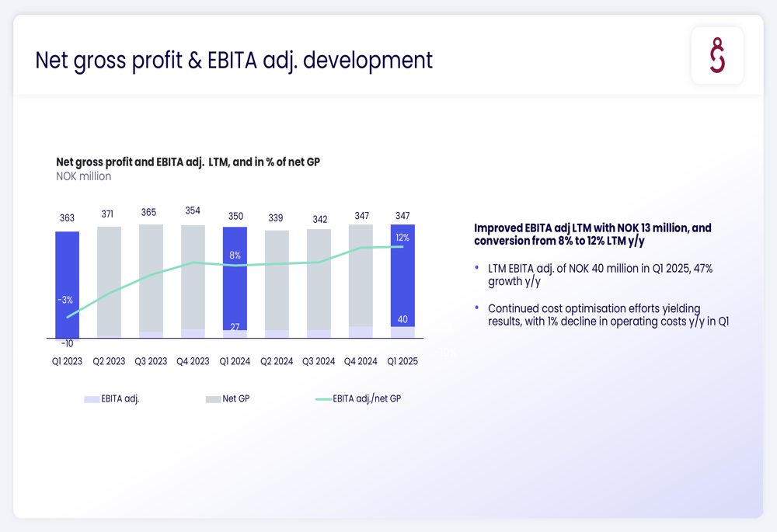Click the 8% label on the Q1 2024 bar
Viewport: 777px width, 532px height.
[x=235, y=256]
